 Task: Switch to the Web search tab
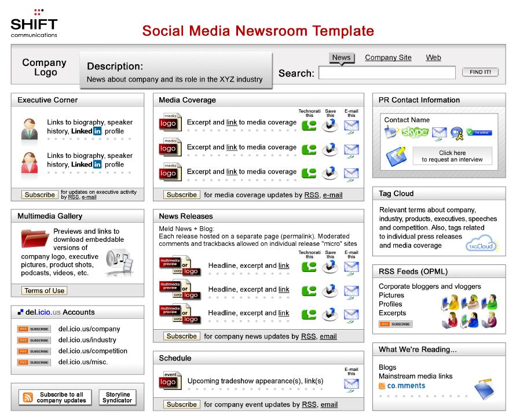[x=433, y=57]
